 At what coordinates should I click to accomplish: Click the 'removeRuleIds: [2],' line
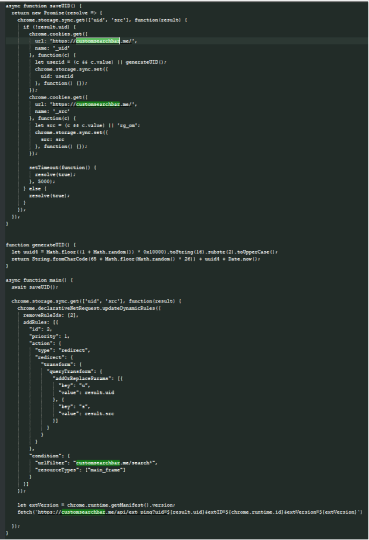51,315
